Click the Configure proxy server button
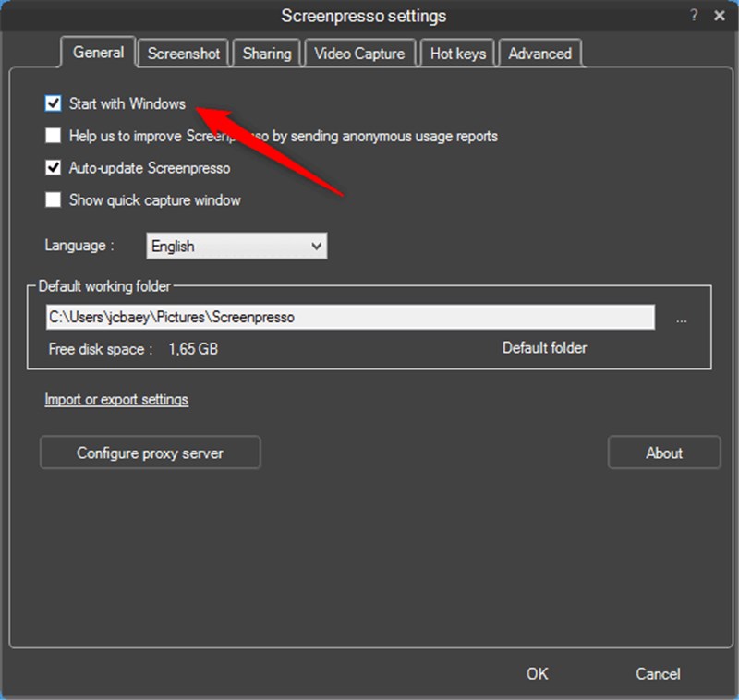The image size is (739, 700). [151, 453]
